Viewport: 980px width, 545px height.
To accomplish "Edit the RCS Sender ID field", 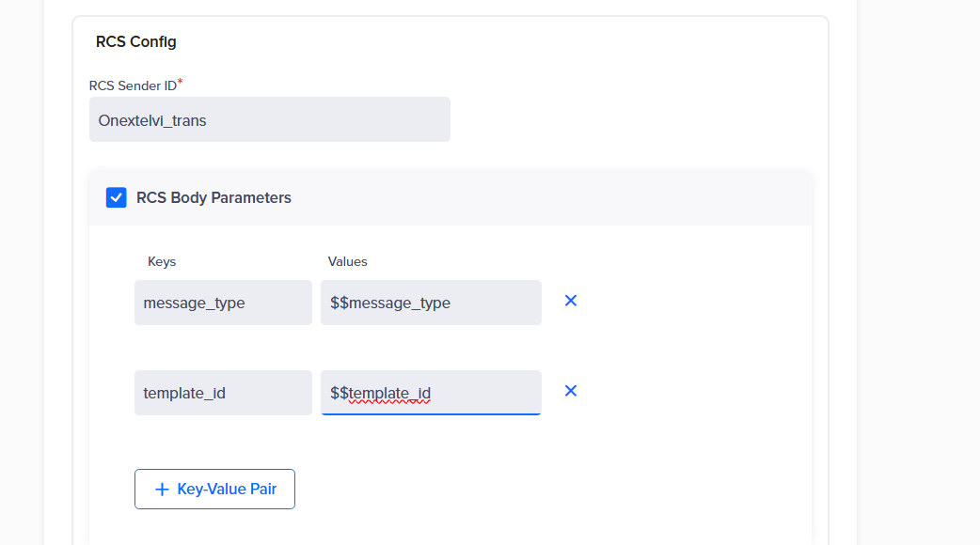I will tap(269, 119).
